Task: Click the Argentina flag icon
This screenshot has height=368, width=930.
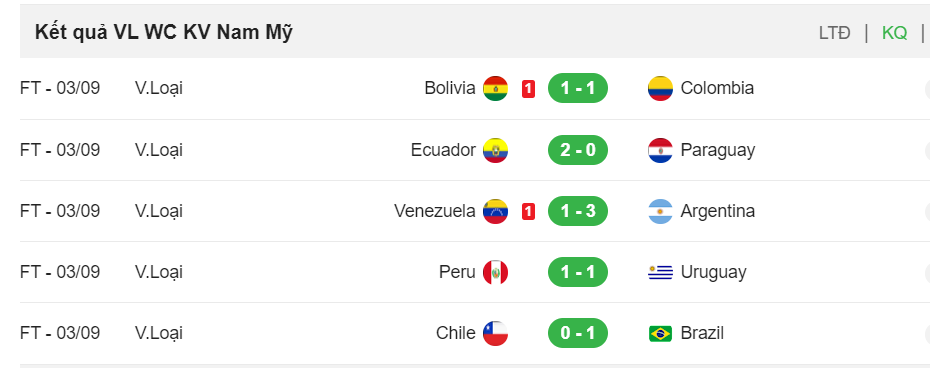Action: point(660,211)
